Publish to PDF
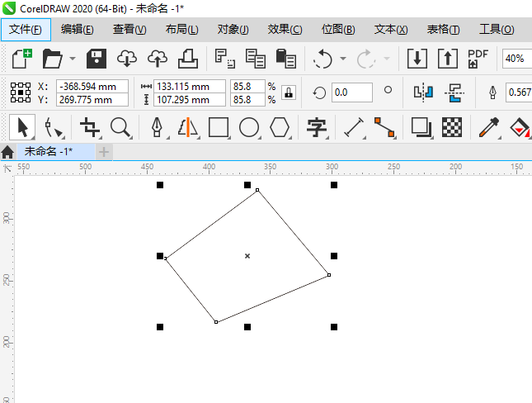This screenshot has height=403, width=532. [478, 59]
